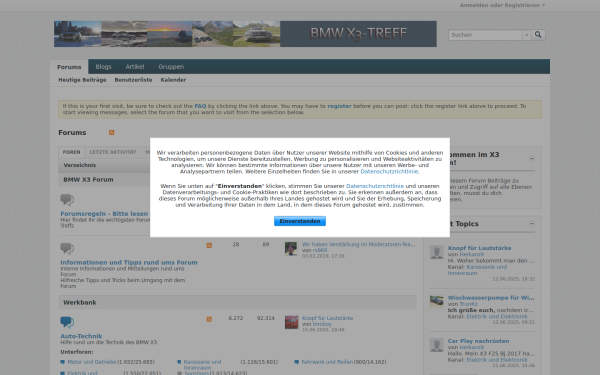Image resolution: width=600 pixels, height=375 pixels.
Task: Open Elektrik und Elektronik Kanal under Wischwasserpumpe
Action: (497, 316)
